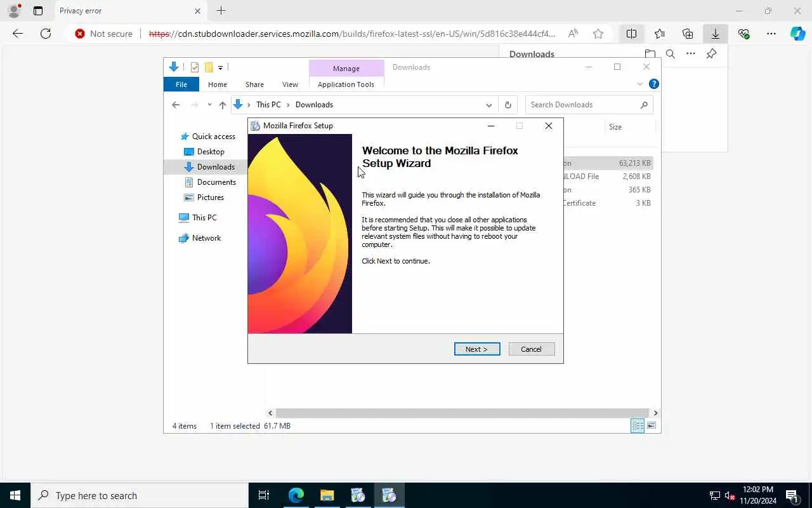Image resolution: width=812 pixels, height=508 pixels.
Task: Open Copilot sidebar icon
Action: (798, 34)
